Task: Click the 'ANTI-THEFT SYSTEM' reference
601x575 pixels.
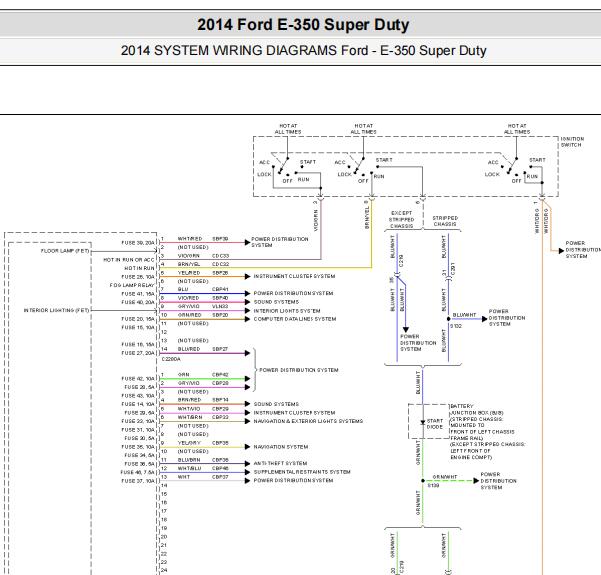Action: [280, 463]
